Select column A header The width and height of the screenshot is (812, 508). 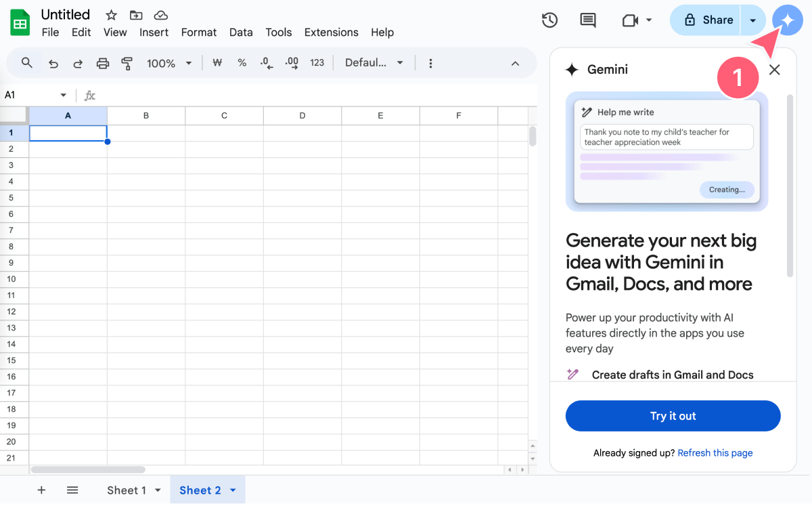pos(68,116)
